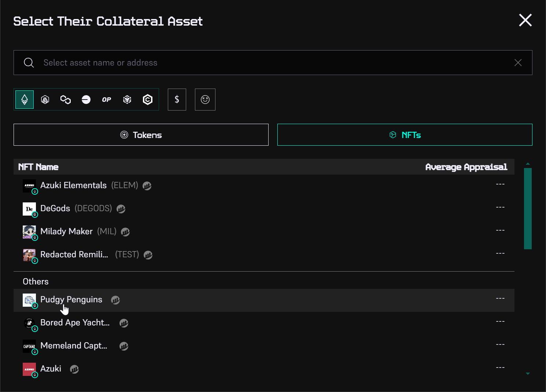This screenshot has height=392, width=546.
Task: Select the Polygon chain icon
Action: 66,100
